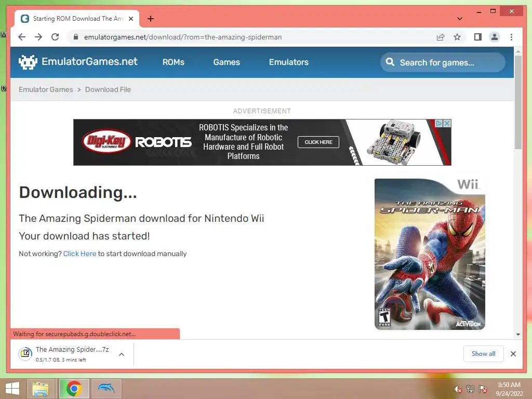This screenshot has height=399, width=532.
Task: Share this page with the share icon
Action: pyautogui.click(x=441, y=37)
